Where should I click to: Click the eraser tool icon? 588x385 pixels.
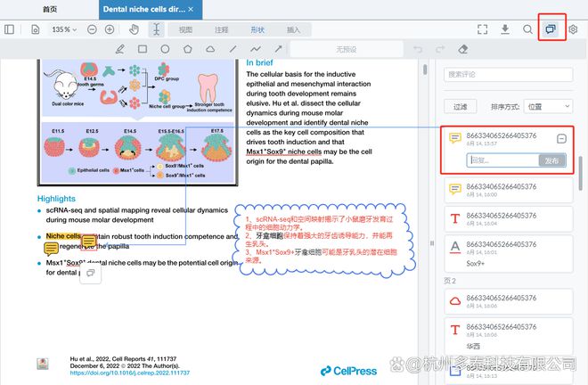(461, 49)
